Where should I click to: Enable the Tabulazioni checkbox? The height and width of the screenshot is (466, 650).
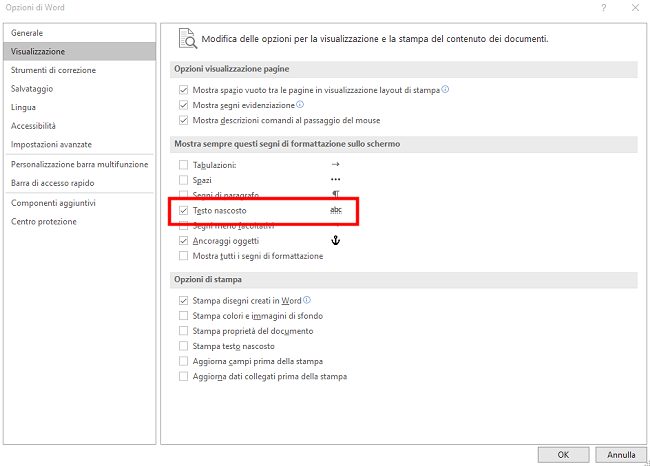183,165
